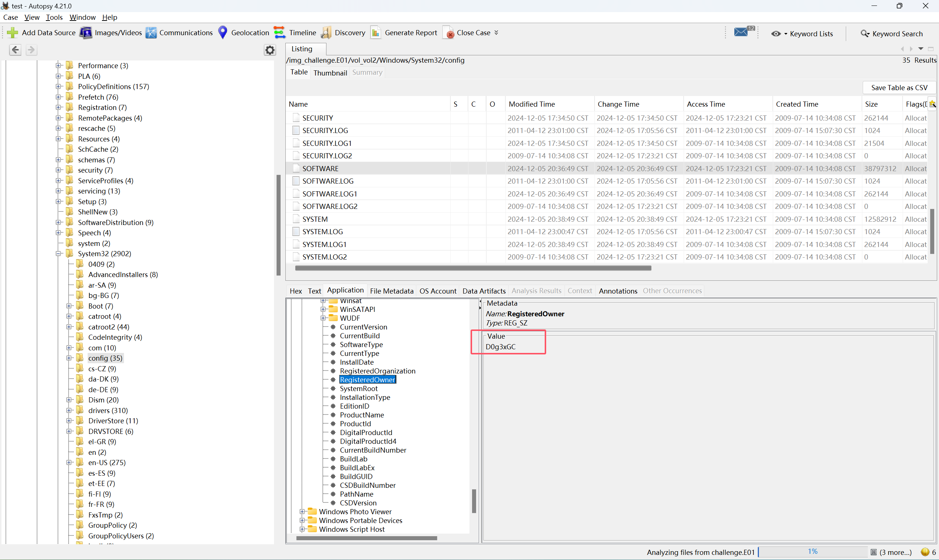The height and width of the screenshot is (560, 939).
Task: Select the SYSTEM file row
Action: tap(606, 219)
